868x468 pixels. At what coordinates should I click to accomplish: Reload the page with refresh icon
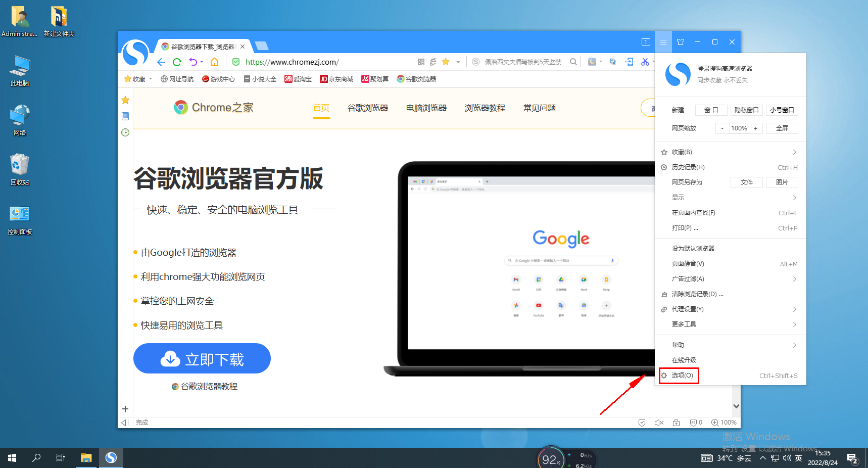(177, 62)
